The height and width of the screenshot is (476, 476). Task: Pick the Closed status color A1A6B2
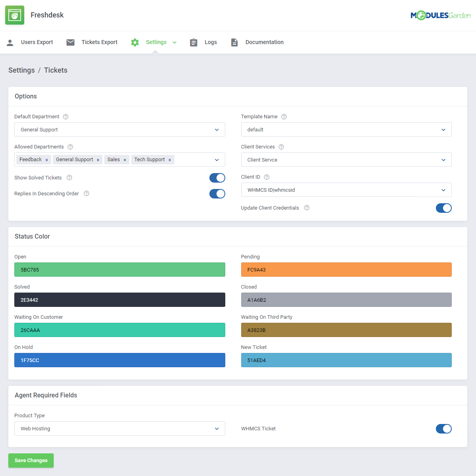346,300
